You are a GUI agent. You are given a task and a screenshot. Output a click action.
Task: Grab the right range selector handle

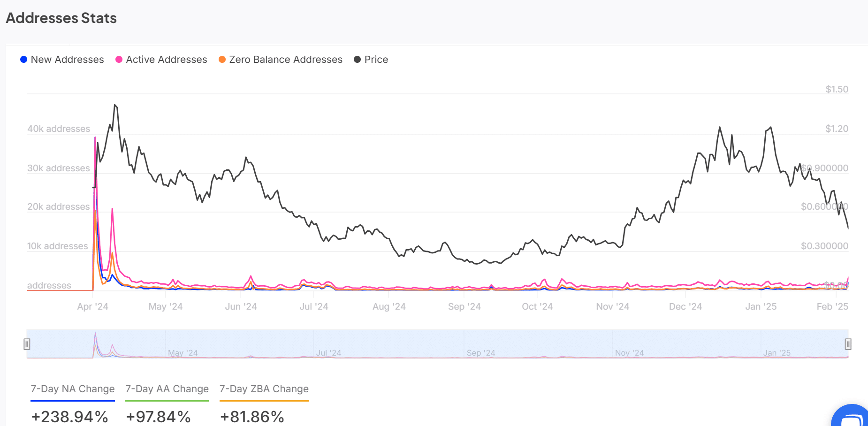click(x=848, y=344)
